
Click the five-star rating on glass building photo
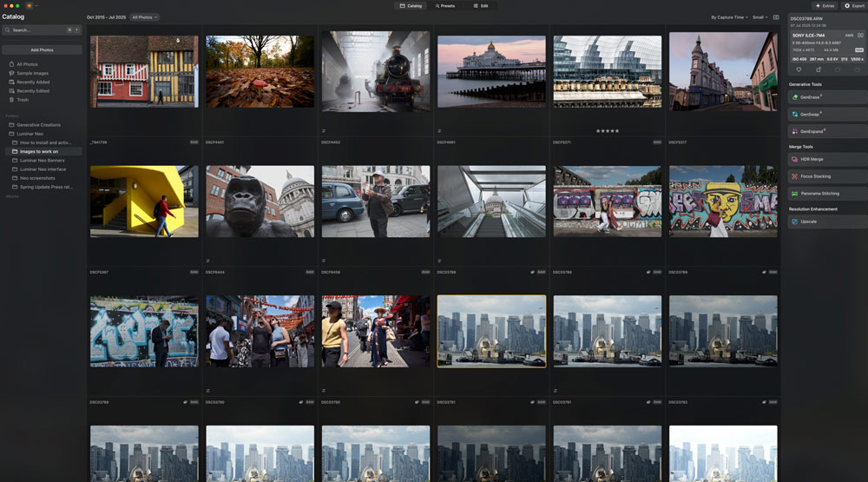[608, 131]
